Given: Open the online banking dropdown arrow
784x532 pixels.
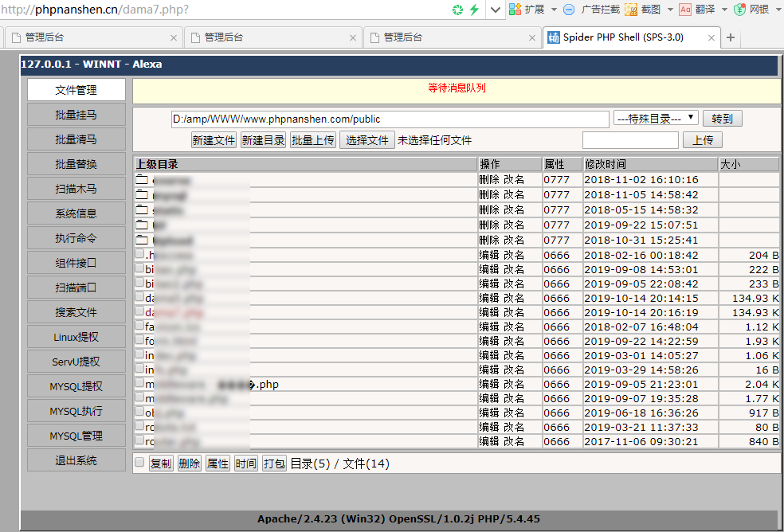Looking at the screenshot, I should (x=778, y=10).
